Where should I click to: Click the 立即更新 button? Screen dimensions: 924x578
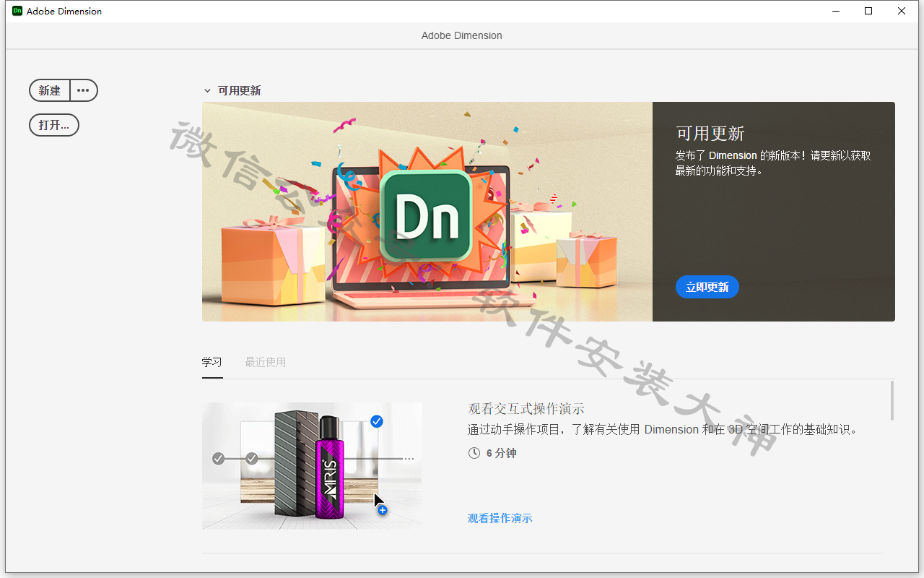(x=707, y=287)
